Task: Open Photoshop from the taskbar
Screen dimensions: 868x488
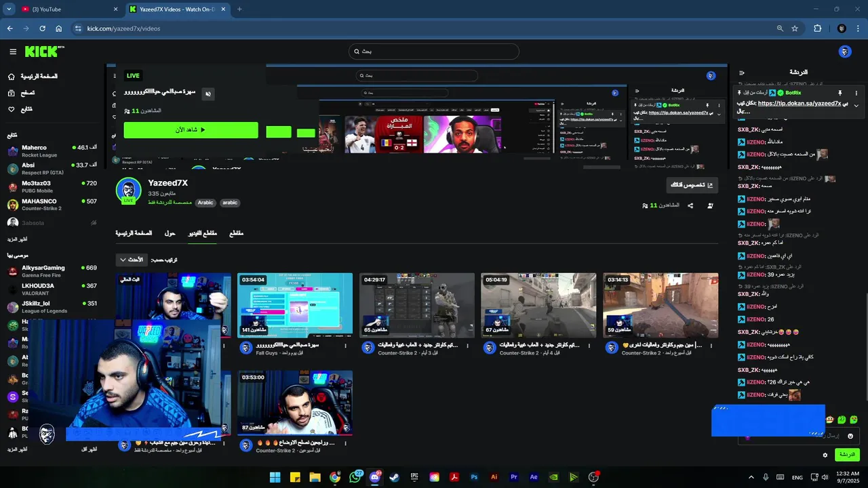Action: (474, 477)
